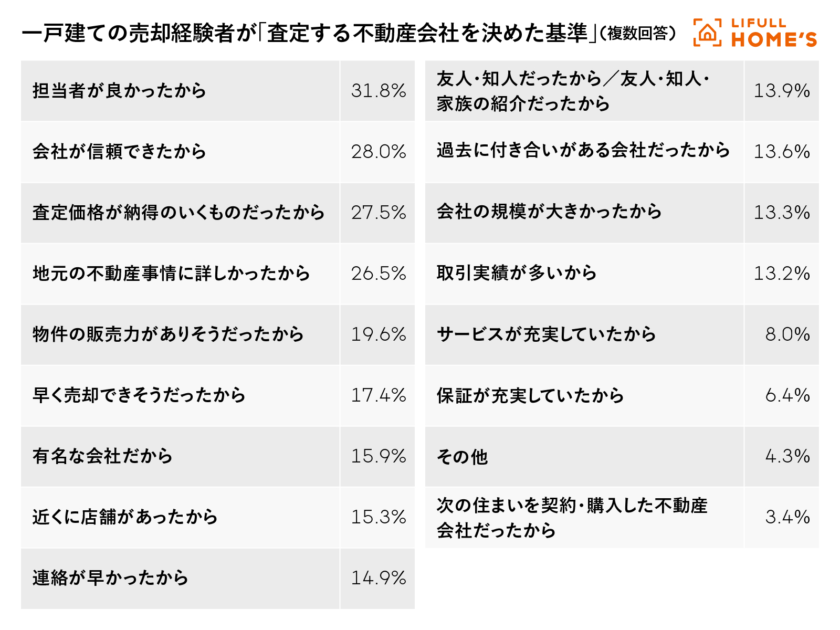Click the 15.3% value for 近くに店舗
Image resolution: width=840 pixels, height=630 pixels.
click(378, 517)
